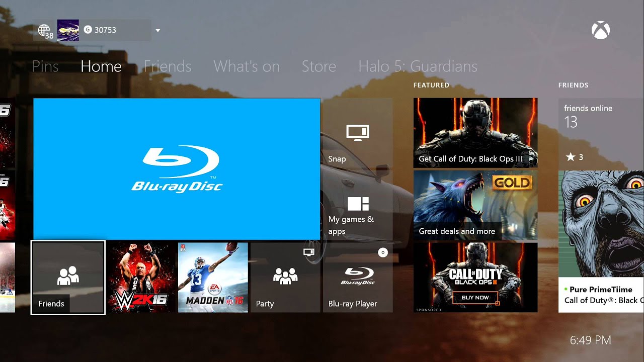
Task: Open the Friends tile
Action: 68,278
